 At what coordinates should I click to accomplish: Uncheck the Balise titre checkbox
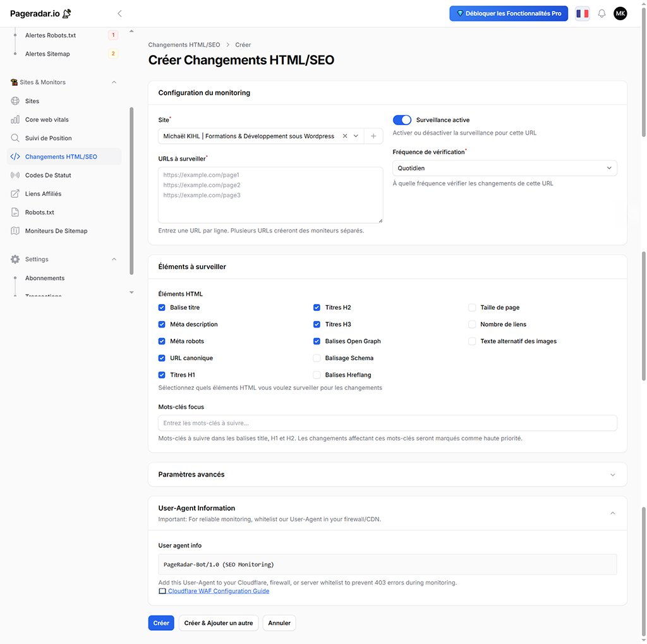(162, 308)
